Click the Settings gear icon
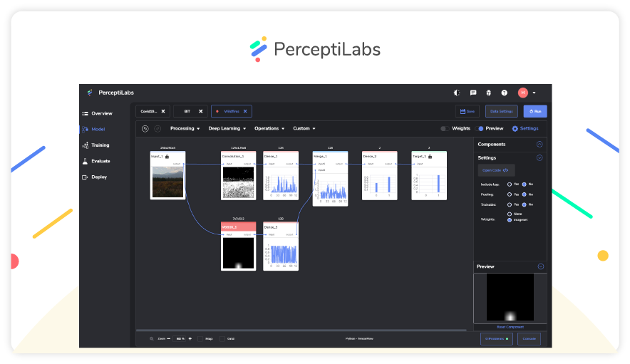 click(x=515, y=129)
